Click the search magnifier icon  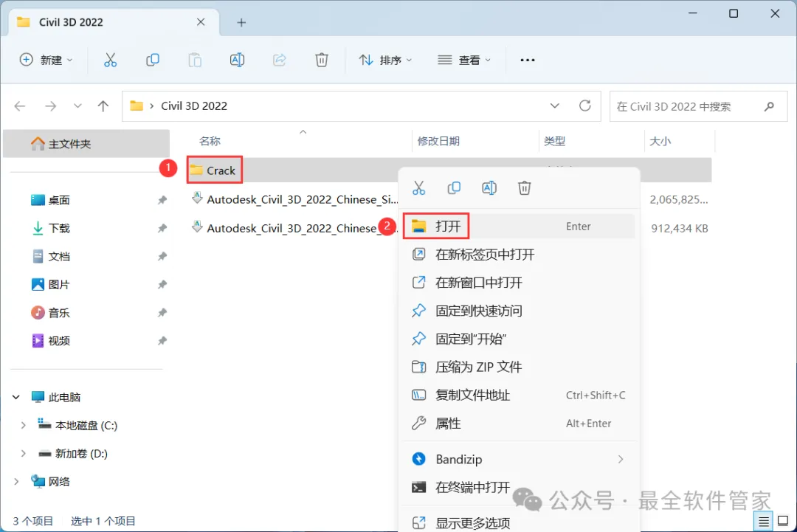769,106
